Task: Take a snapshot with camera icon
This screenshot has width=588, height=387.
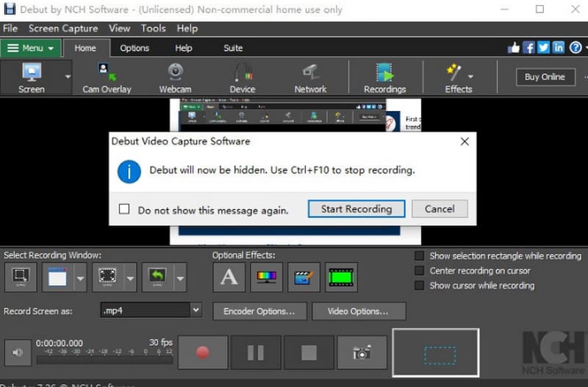Action: coord(362,352)
